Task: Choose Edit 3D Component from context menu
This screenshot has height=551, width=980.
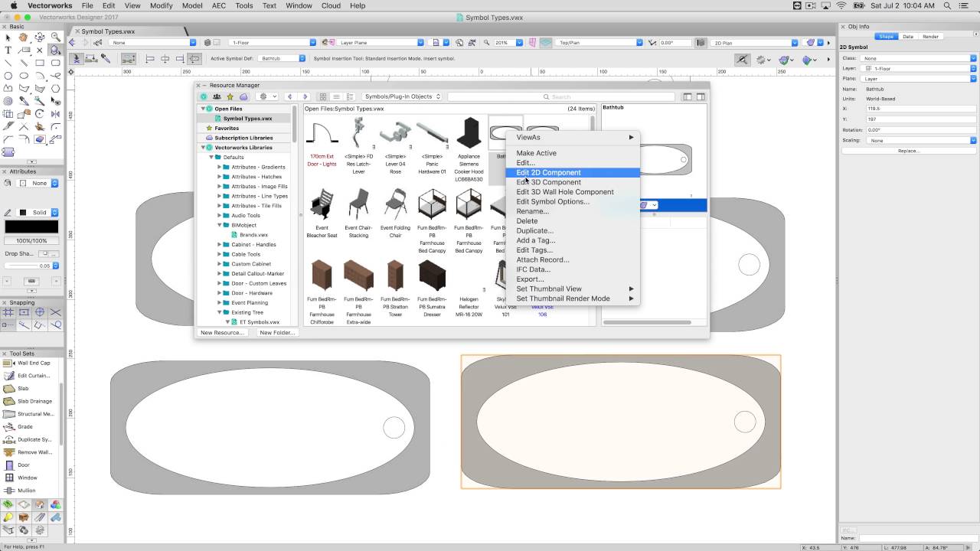Action: [573, 182]
